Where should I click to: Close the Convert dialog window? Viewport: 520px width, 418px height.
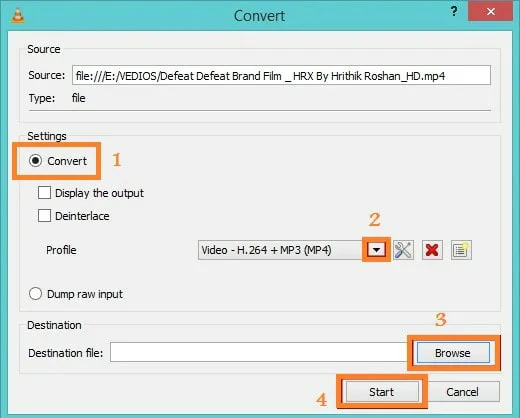point(490,12)
